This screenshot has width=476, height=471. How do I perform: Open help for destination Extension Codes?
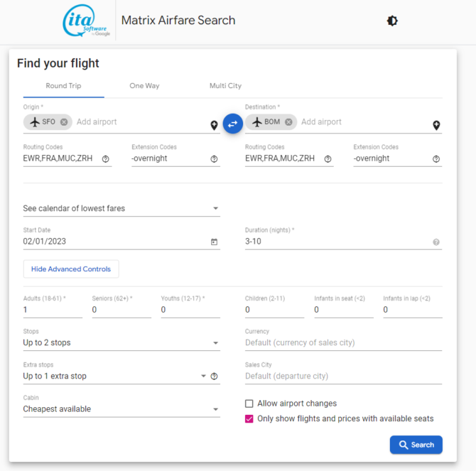(x=436, y=159)
